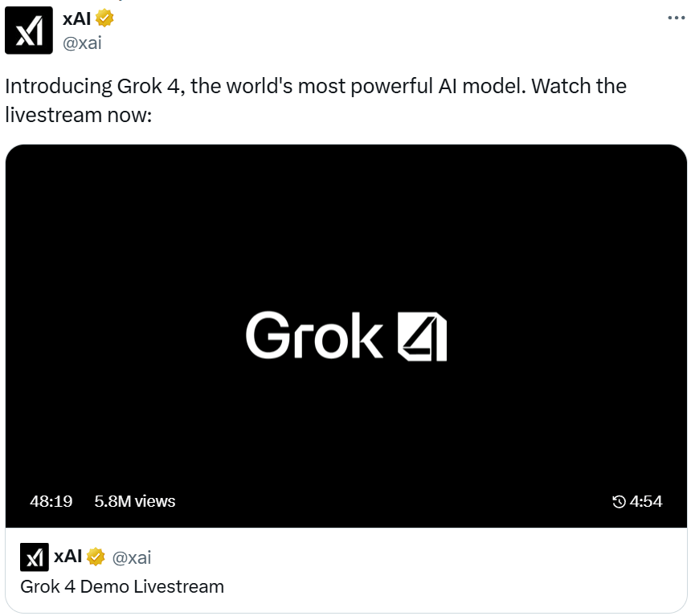Click the 'livestream now:' line of the post

[79, 115]
